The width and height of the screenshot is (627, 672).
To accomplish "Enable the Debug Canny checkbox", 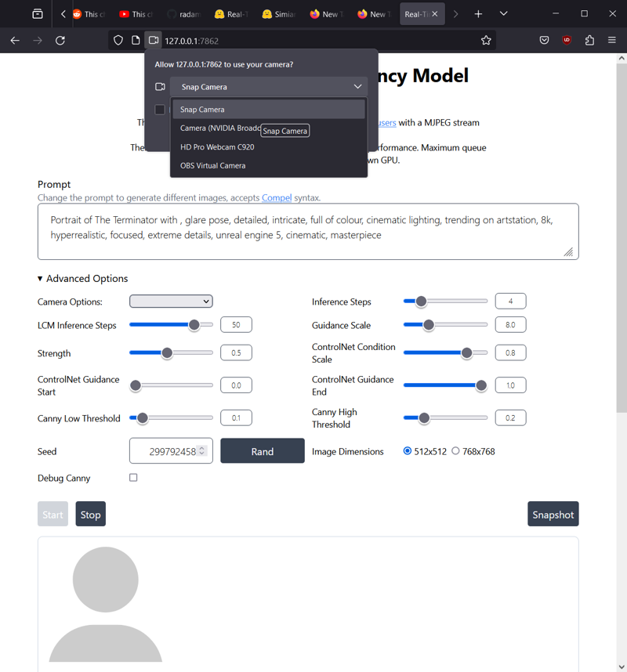I will (133, 478).
